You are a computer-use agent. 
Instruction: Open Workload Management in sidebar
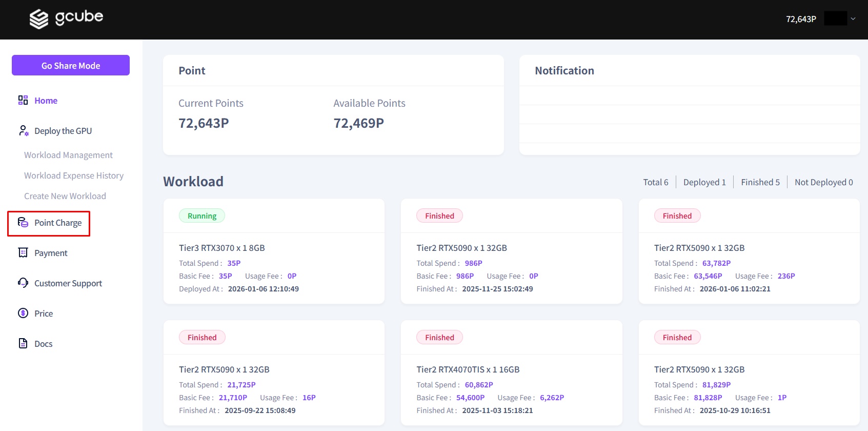68,155
